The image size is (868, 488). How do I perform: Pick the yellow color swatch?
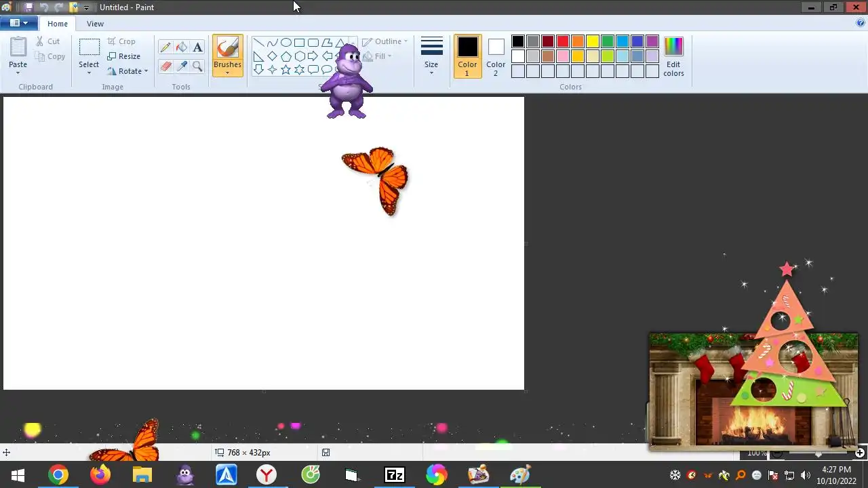pyautogui.click(x=593, y=41)
